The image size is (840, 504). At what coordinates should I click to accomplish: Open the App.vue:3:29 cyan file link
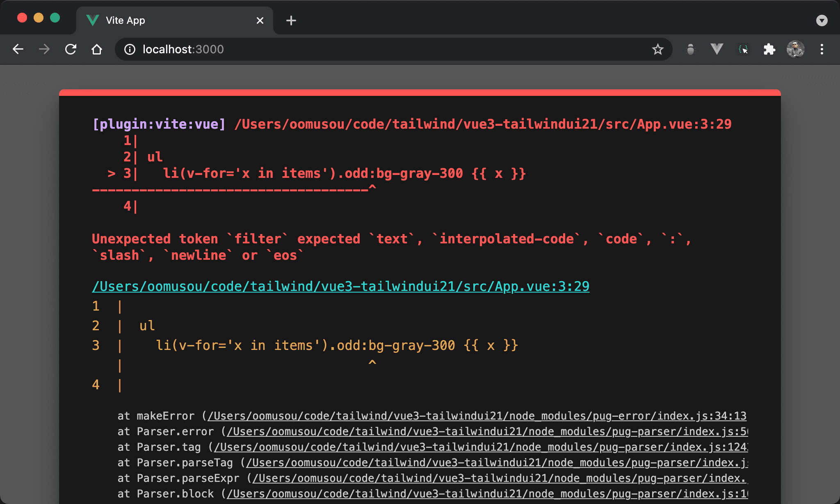[341, 286]
